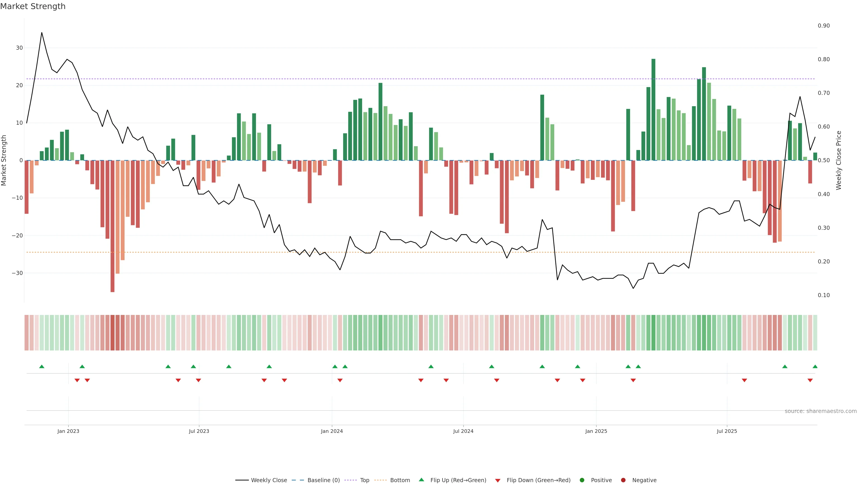
Task: Click the last green flip-up triangle marker
Action: 815,366
